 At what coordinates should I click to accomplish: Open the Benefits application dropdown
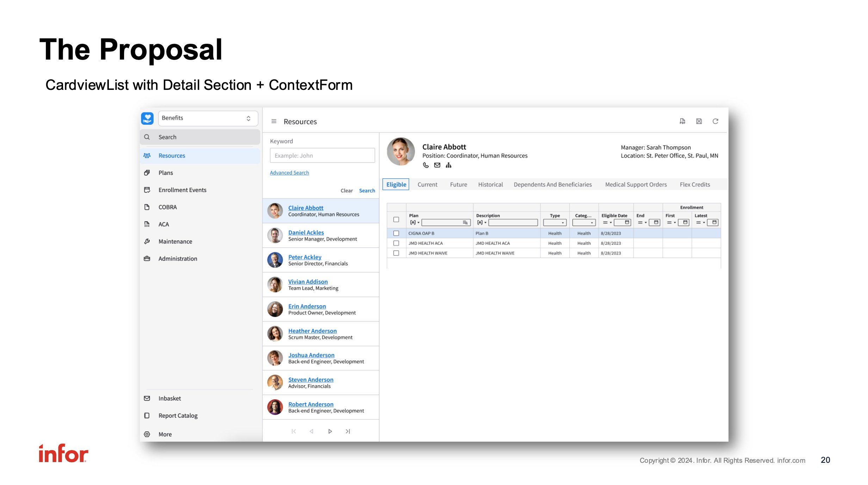click(x=208, y=118)
